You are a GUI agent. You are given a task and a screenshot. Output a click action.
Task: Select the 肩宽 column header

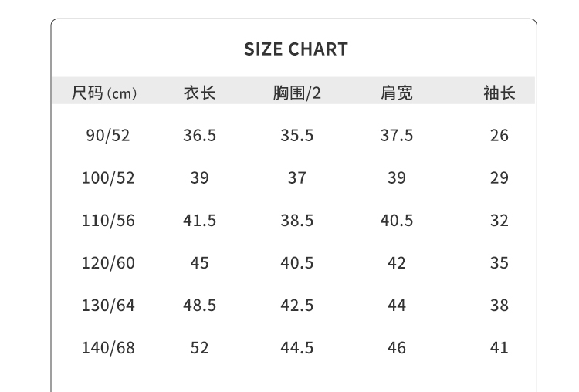point(397,93)
